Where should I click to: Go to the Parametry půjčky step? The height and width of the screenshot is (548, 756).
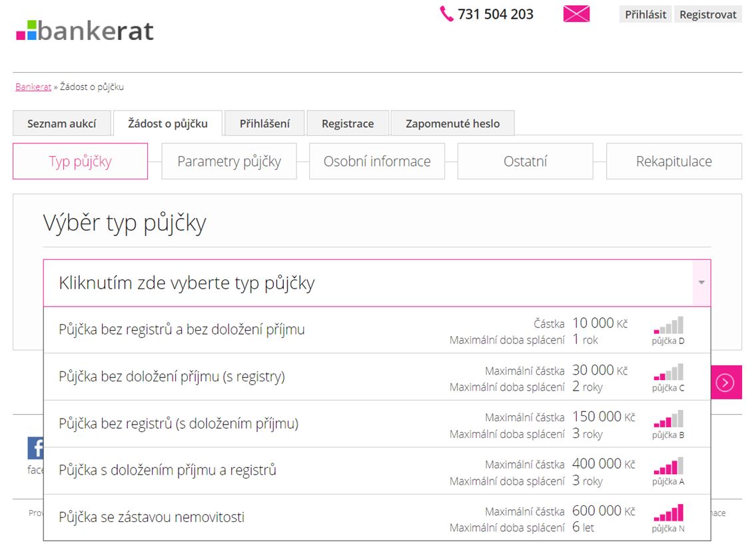tap(229, 161)
